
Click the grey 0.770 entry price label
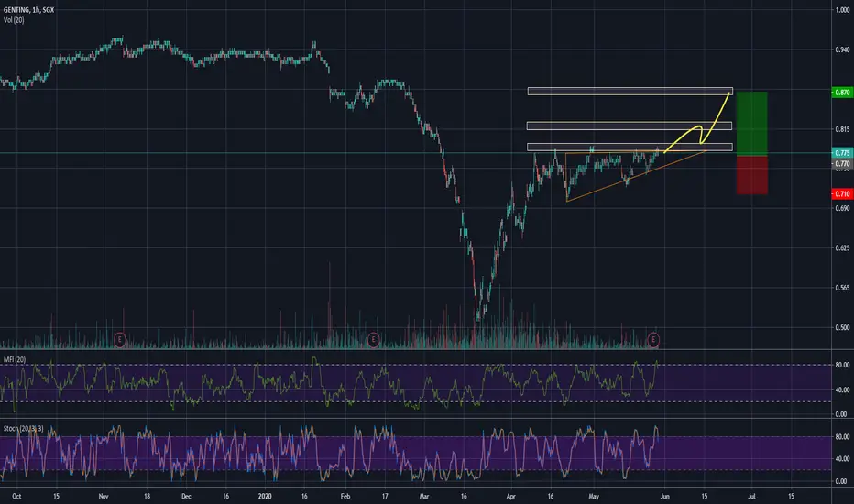coord(842,163)
